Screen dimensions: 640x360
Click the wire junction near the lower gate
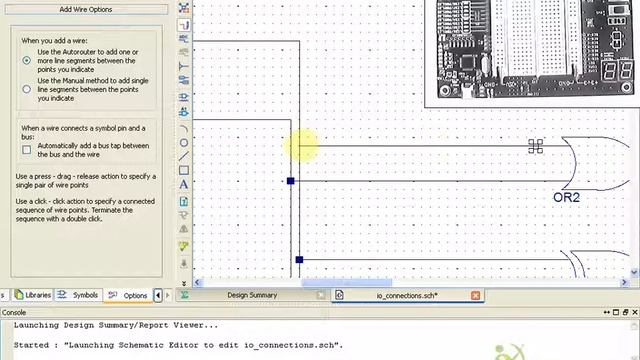[299, 260]
